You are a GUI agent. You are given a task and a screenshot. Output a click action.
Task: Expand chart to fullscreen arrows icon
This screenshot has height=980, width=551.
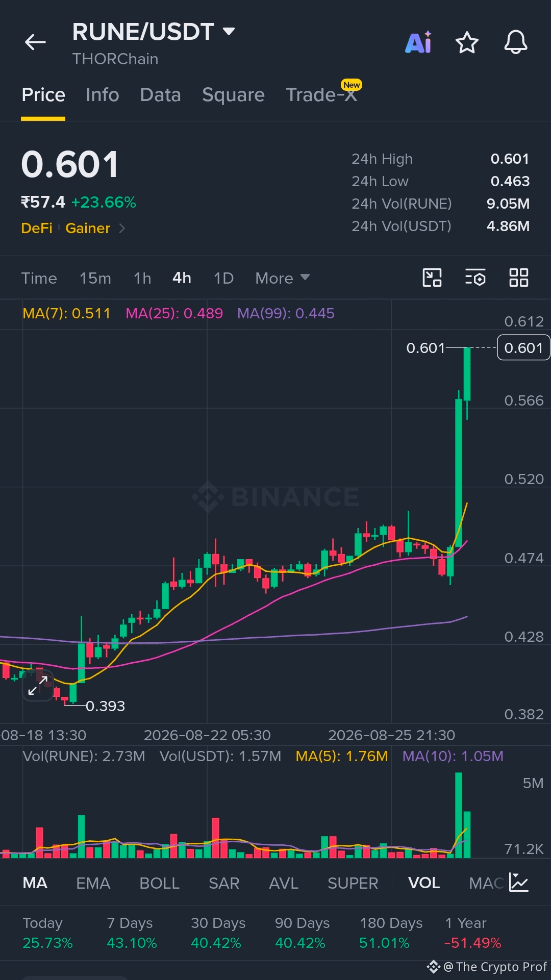point(38,685)
